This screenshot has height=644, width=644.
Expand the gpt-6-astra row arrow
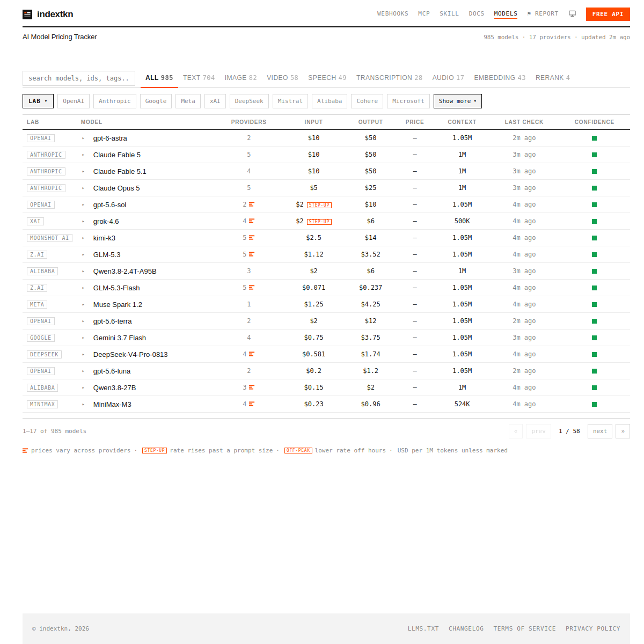[x=83, y=138]
